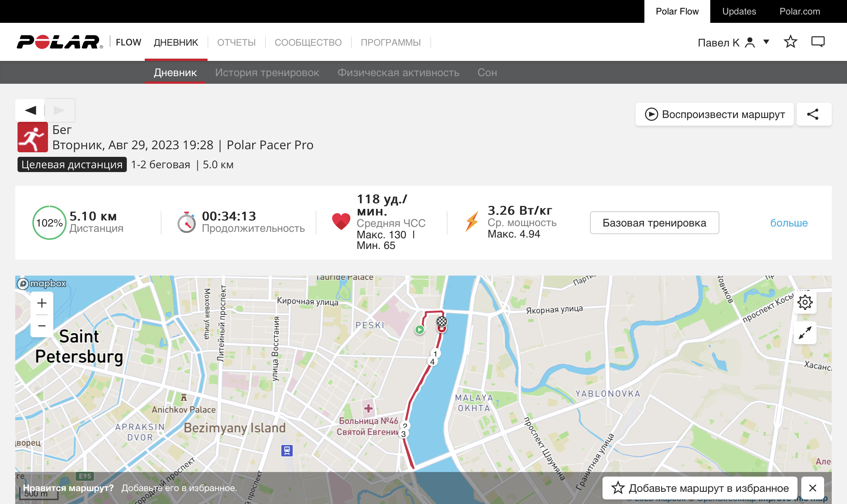Open the messages speech bubble icon

818,41
